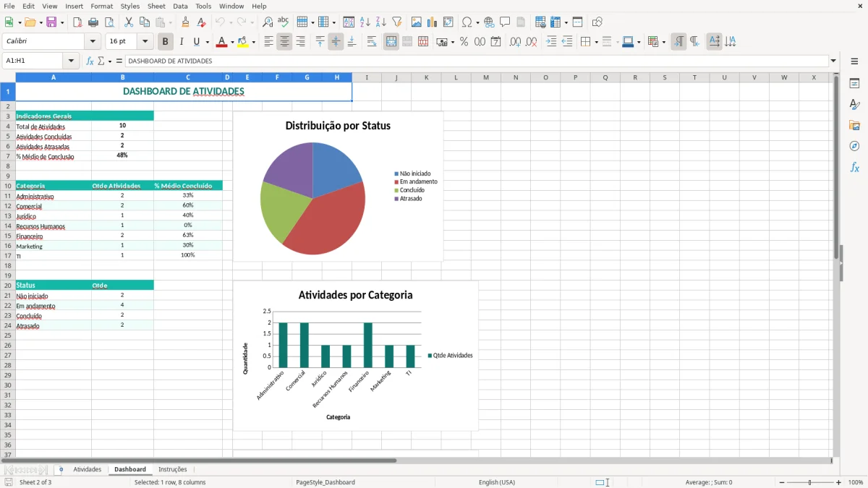Click the Copy icon
This screenshot has height=488, width=868.
pyautogui.click(x=145, y=22)
